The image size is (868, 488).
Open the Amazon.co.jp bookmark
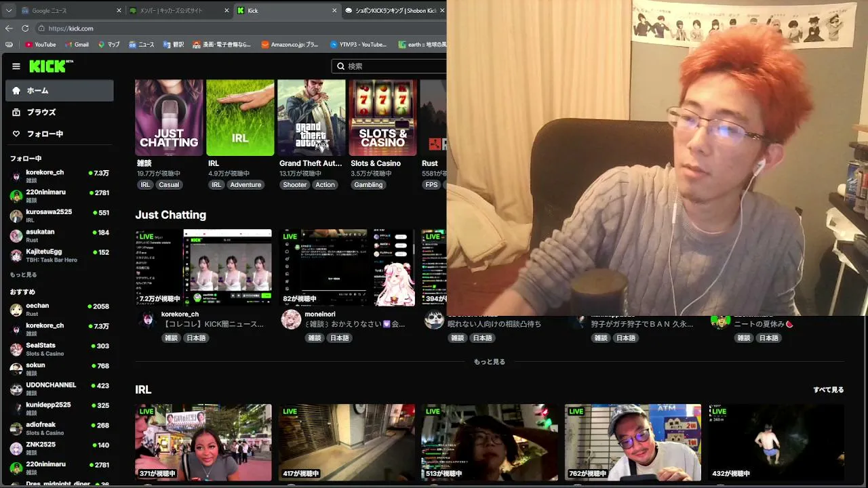coord(290,45)
